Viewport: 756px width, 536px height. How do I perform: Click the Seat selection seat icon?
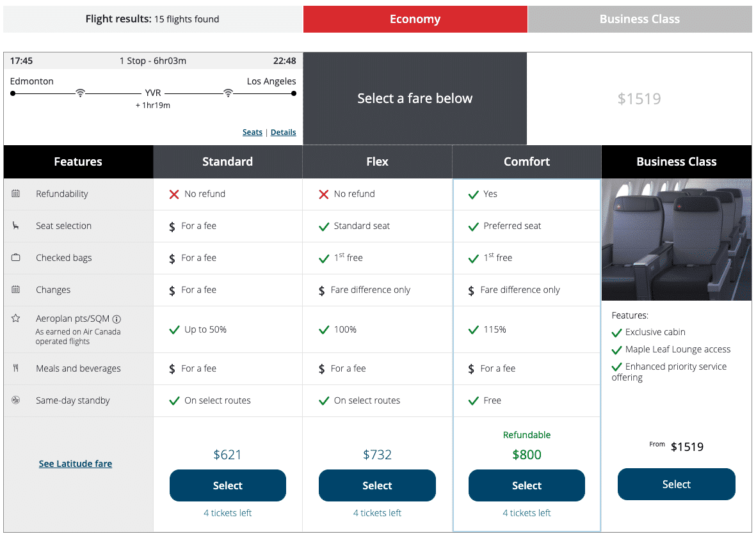click(x=16, y=226)
